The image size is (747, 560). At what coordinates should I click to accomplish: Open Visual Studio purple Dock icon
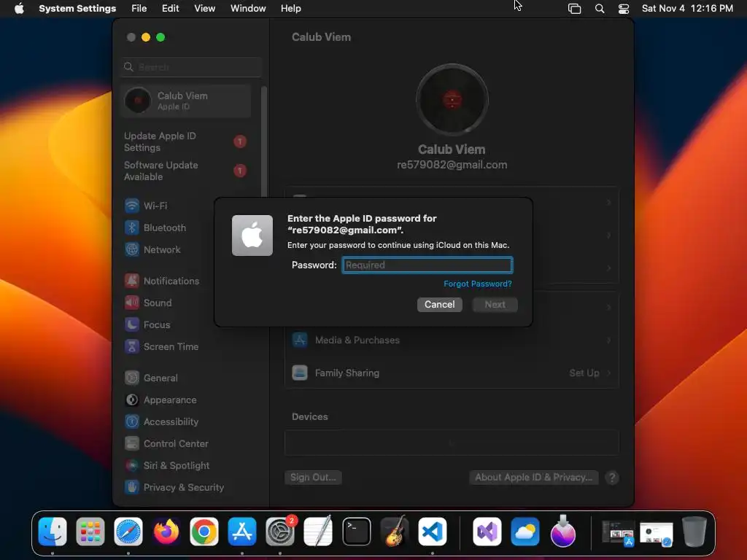pos(487,532)
